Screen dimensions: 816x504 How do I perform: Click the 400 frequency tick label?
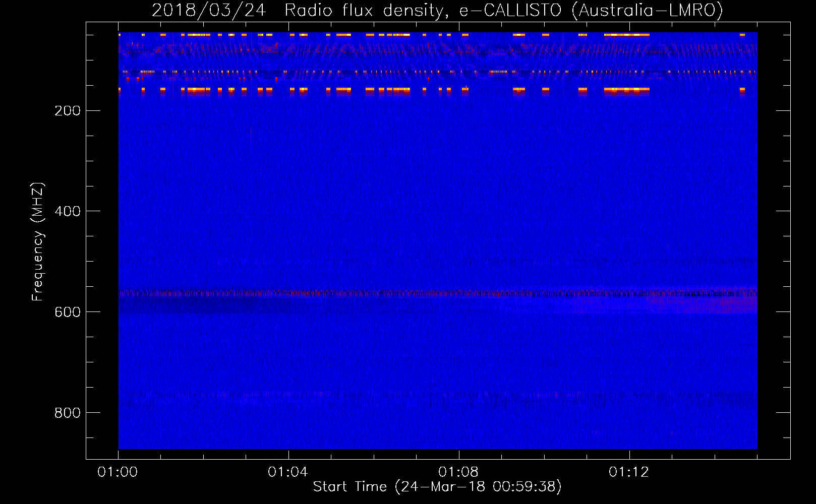(x=68, y=211)
